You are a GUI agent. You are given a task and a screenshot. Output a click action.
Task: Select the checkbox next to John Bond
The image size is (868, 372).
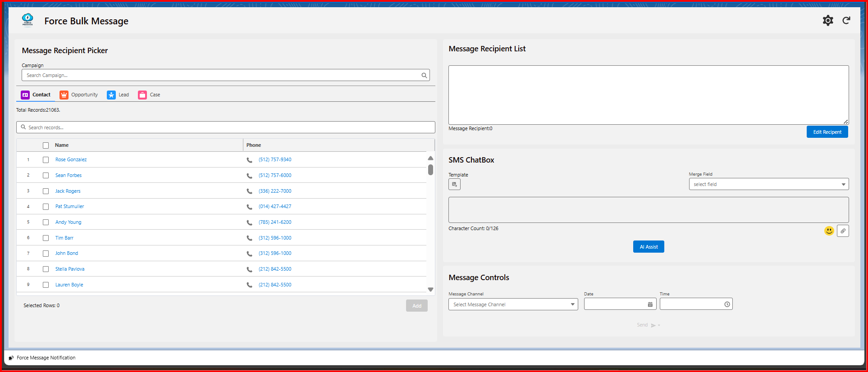[x=46, y=254]
